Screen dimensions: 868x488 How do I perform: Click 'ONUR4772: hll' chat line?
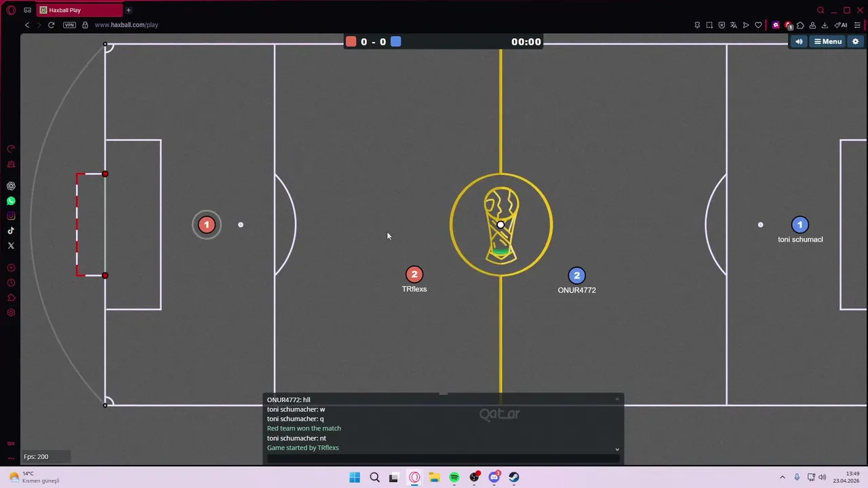(x=289, y=400)
